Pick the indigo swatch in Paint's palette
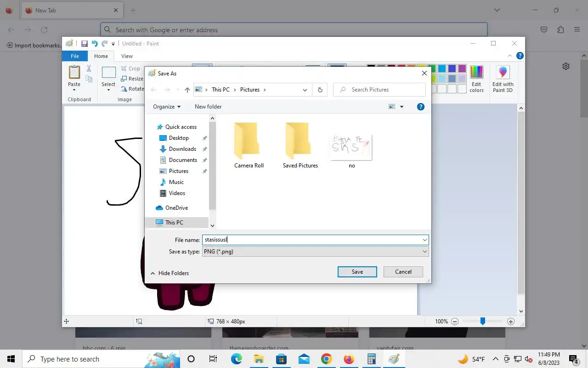The height and width of the screenshot is (368, 588). coord(452,69)
